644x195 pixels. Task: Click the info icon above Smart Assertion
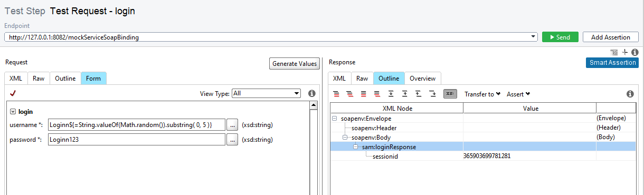(635, 52)
